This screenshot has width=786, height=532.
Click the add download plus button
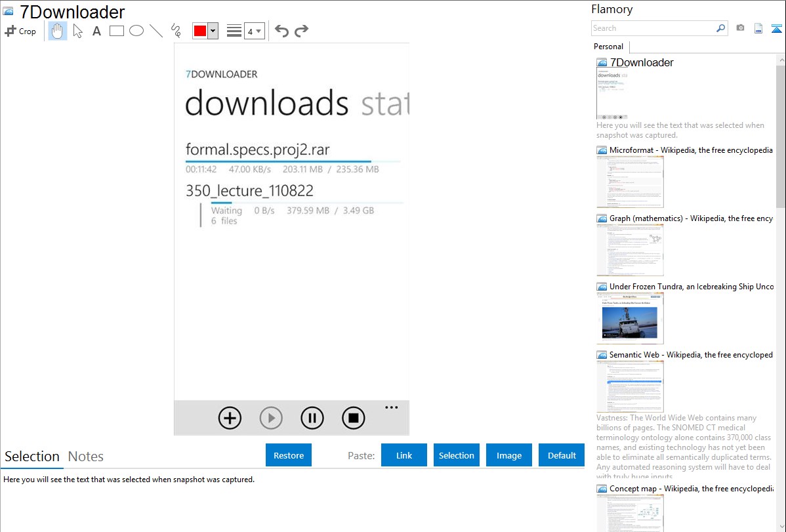coord(230,418)
